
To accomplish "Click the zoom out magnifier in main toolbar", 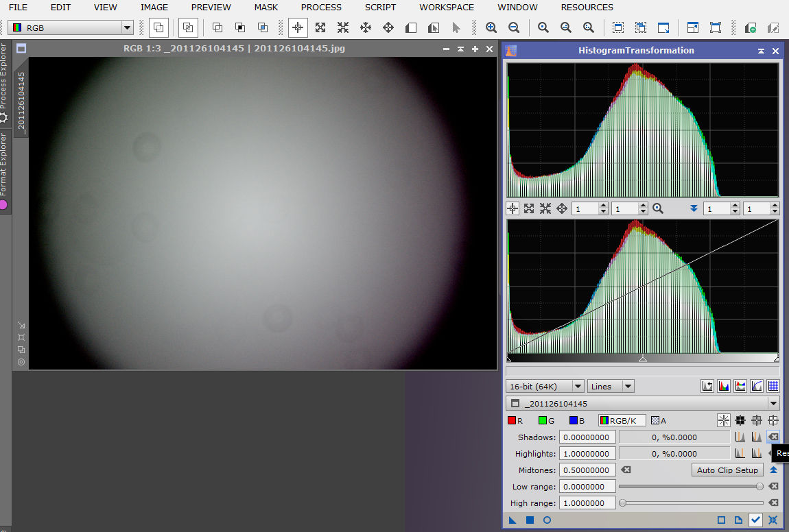I will (514, 28).
